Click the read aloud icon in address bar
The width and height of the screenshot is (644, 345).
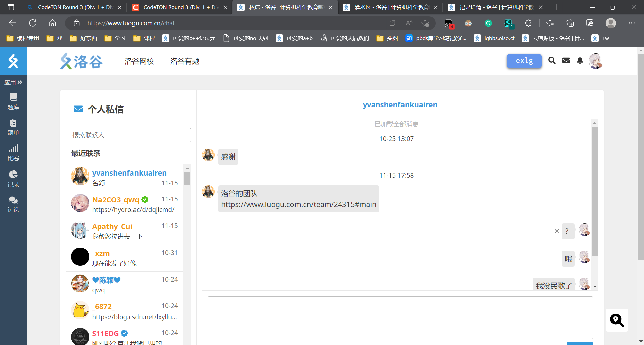tap(409, 23)
